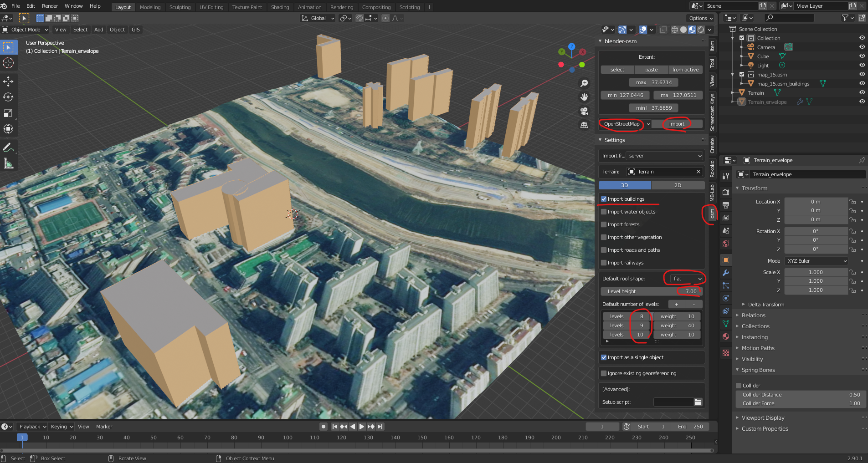Open the Render menu
Viewport: 868px width, 463px height.
(50, 6)
